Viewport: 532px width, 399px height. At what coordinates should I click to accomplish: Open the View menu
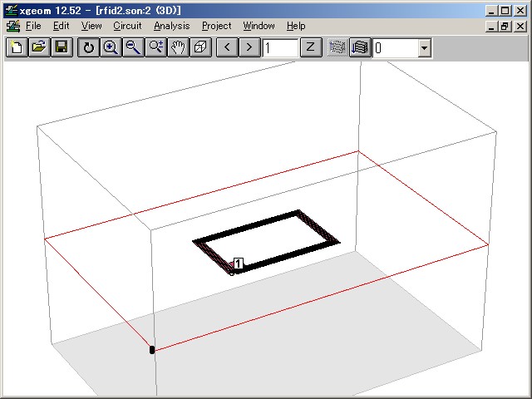(x=91, y=26)
